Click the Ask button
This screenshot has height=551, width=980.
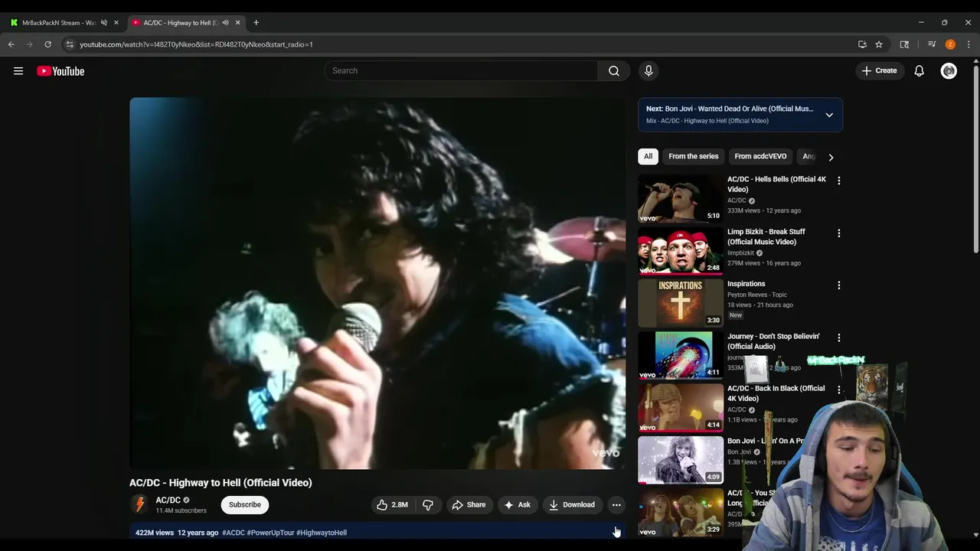coord(517,504)
